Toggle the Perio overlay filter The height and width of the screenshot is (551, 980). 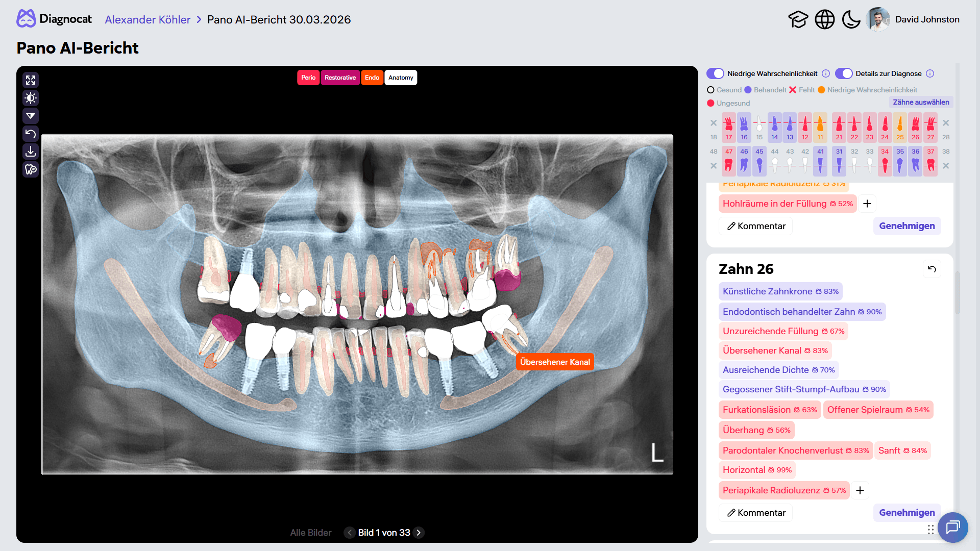[x=308, y=78]
